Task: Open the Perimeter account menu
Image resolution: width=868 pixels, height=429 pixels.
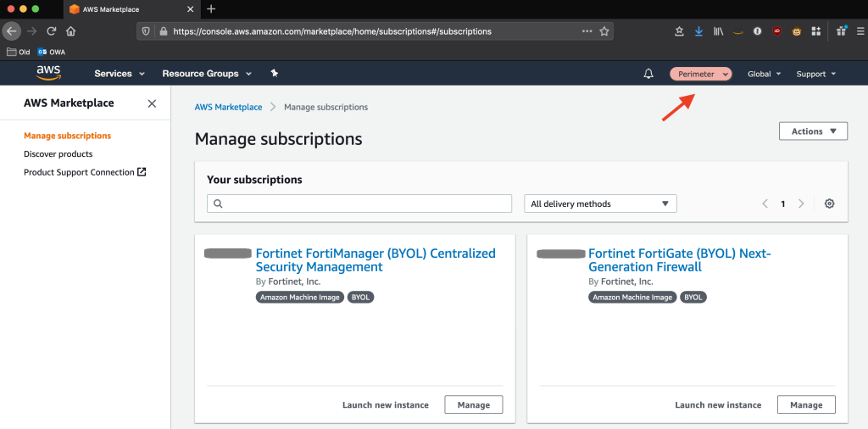Action: 701,74
